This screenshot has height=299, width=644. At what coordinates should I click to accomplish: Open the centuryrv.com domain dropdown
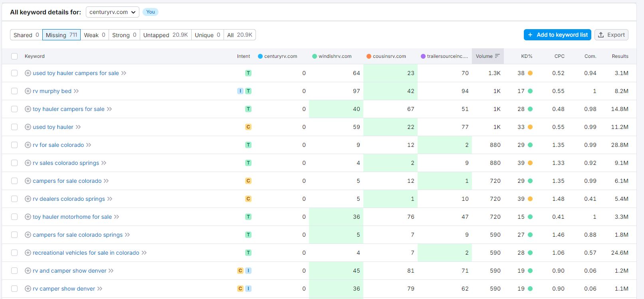[x=113, y=12]
